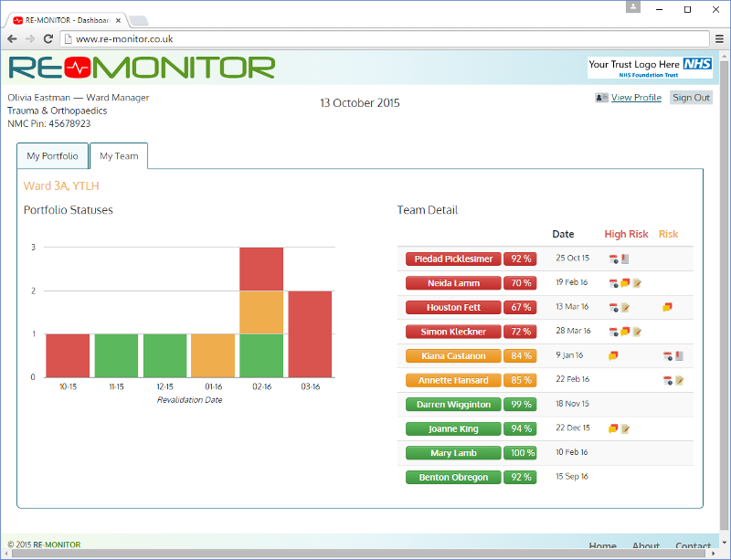
Task: Click calendar icon in Annette Hansard's row
Action: click(x=668, y=381)
